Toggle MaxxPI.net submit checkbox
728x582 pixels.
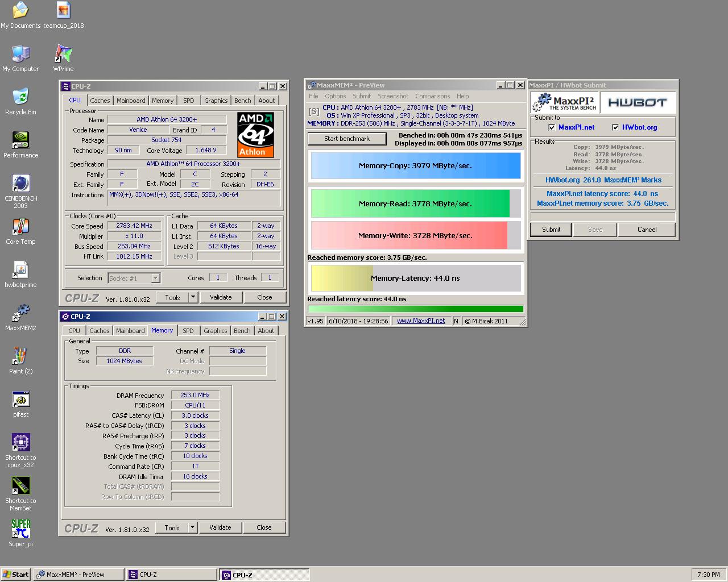coord(552,127)
